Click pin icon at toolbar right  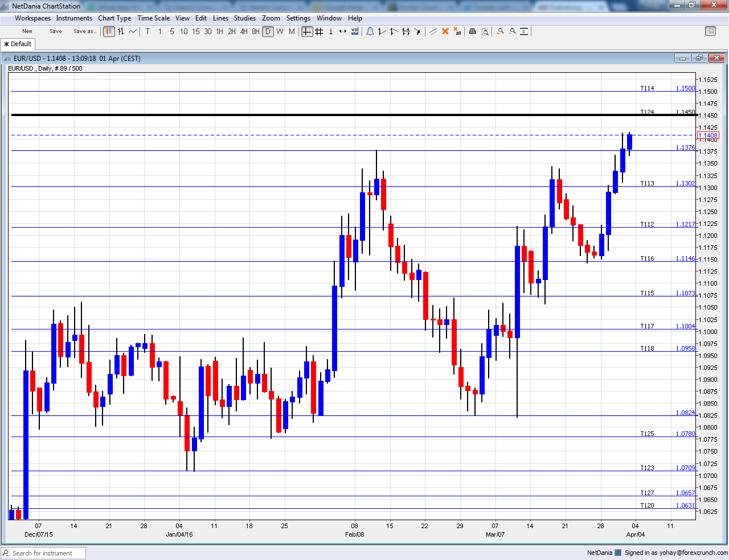(x=710, y=31)
